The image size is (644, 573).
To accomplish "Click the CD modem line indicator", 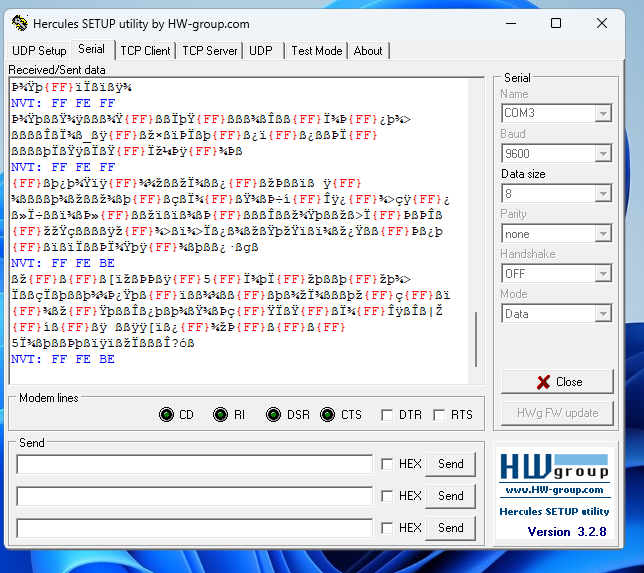I will pos(166,414).
